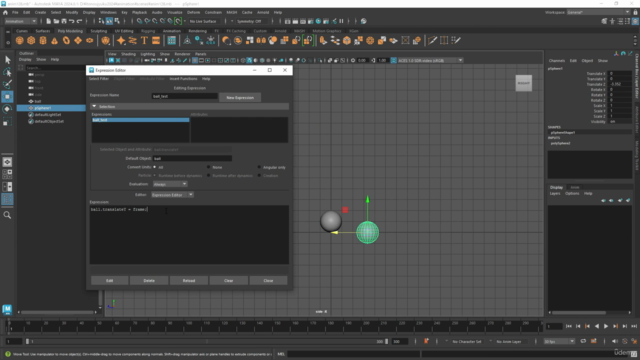This screenshot has height=360, width=640.
Task: Activate the Rotate tool in the toolbox
Action: pos(7,109)
